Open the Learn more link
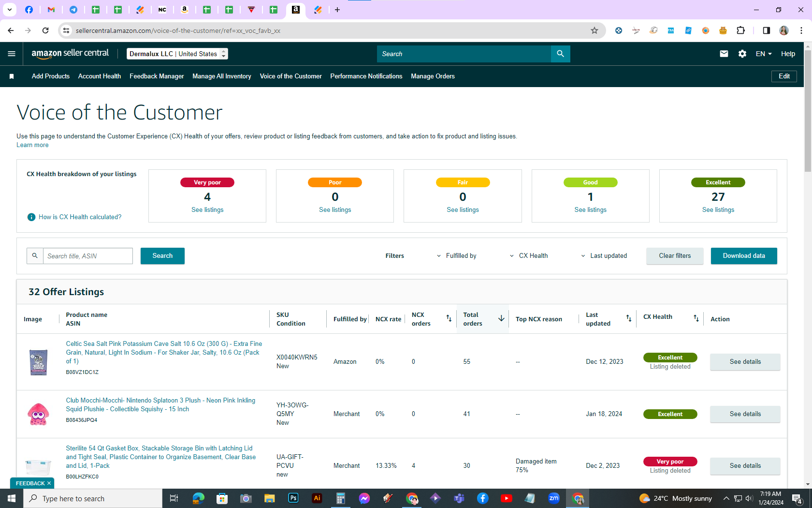This screenshot has width=812, height=508. pos(32,145)
